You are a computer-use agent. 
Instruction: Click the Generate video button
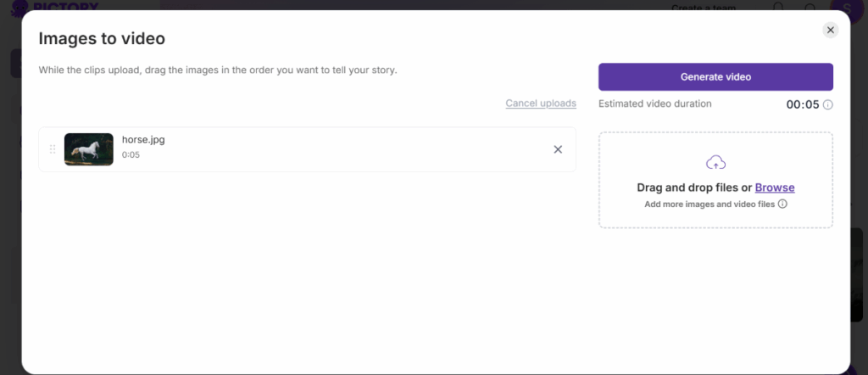[715, 76]
